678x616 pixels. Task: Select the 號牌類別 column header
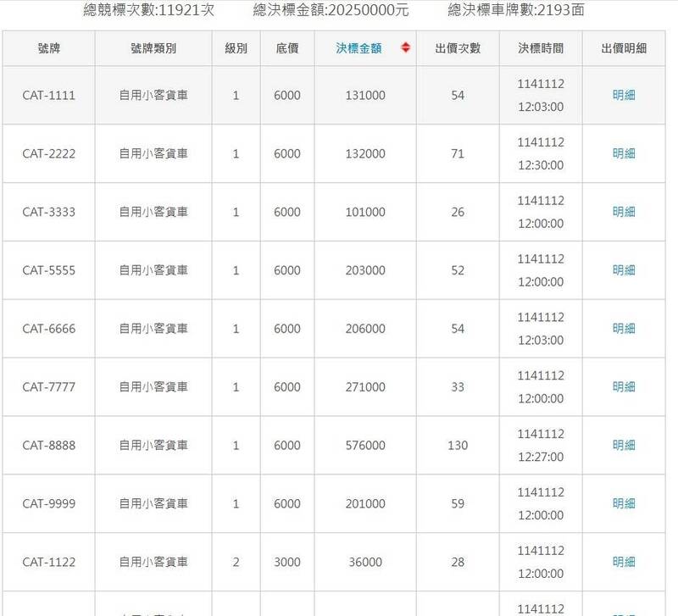[x=153, y=48]
